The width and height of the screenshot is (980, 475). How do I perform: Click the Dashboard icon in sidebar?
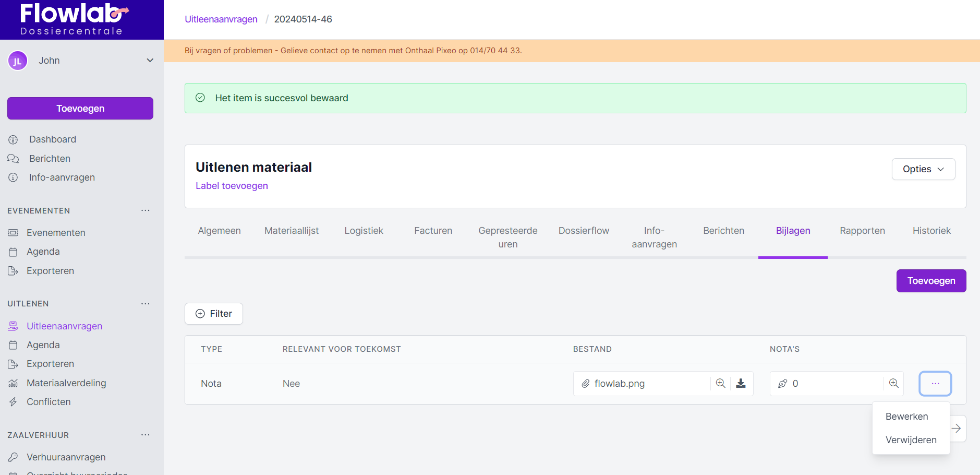coord(14,139)
